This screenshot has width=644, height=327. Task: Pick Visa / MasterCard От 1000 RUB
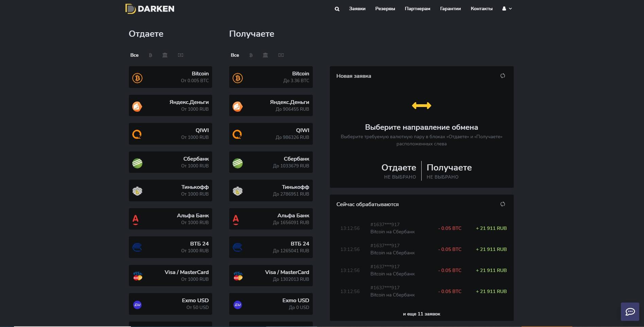click(170, 276)
